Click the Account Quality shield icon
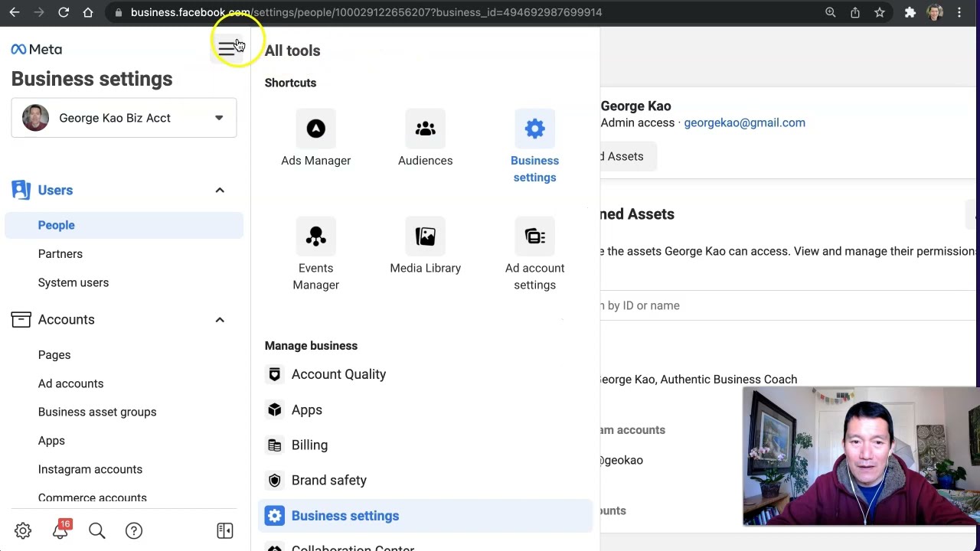980x551 pixels. coord(274,374)
